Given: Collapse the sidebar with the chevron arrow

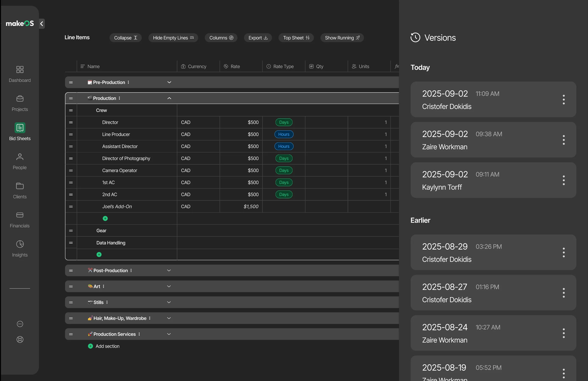Looking at the screenshot, I should tap(42, 24).
